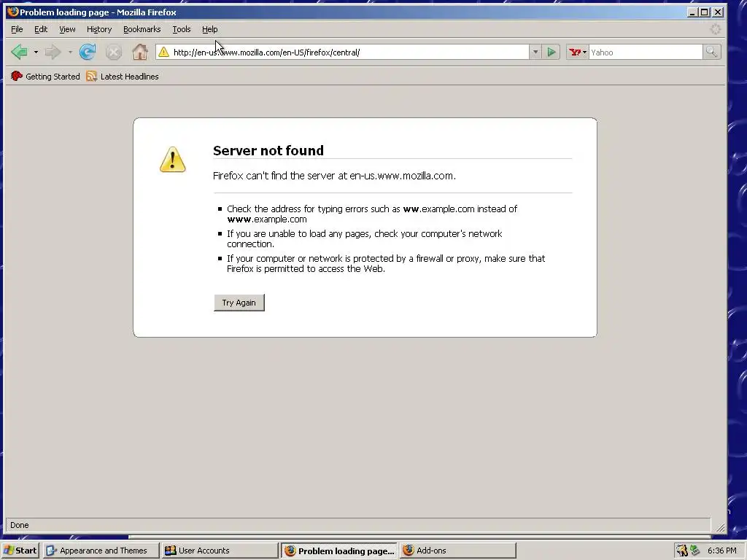The height and width of the screenshot is (560, 747).
Task: Maximize the Firefox window
Action: tap(705, 12)
